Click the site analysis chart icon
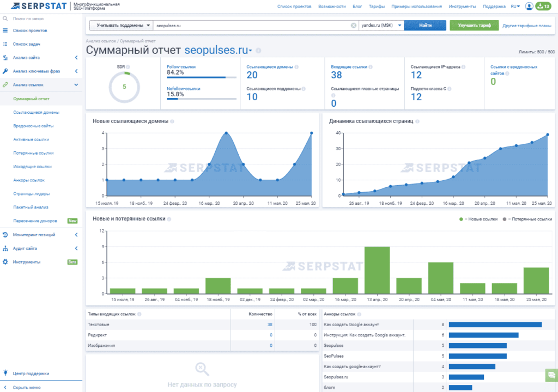558x392 pixels. pos(5,58)
